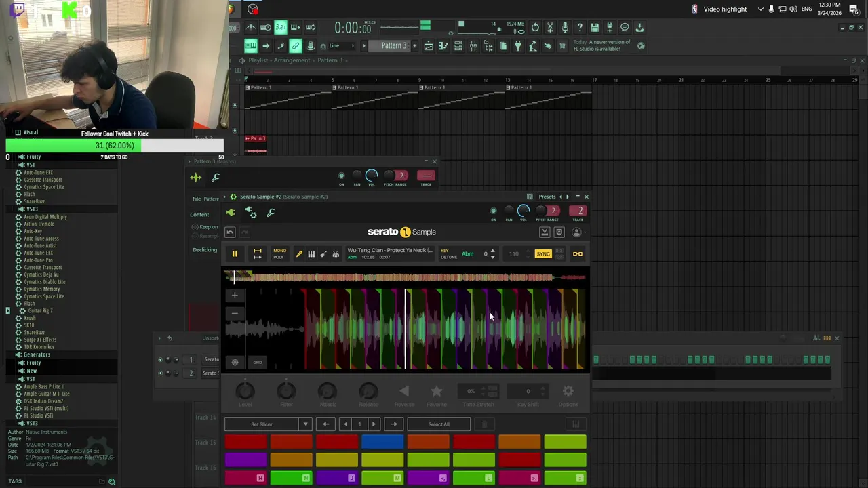Go to next pad page arrow
Screen dimensions: 868x488
(x=374, y=424)
